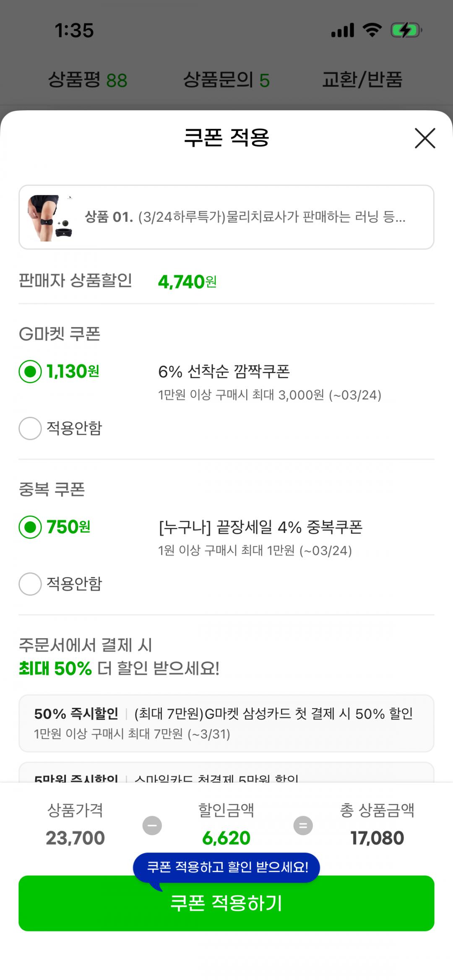The width and height of the screenshot is (453, 980).
Task: Tap the knee strap product thumbnail
Action: pyautogui.click(x=50, y=218)
